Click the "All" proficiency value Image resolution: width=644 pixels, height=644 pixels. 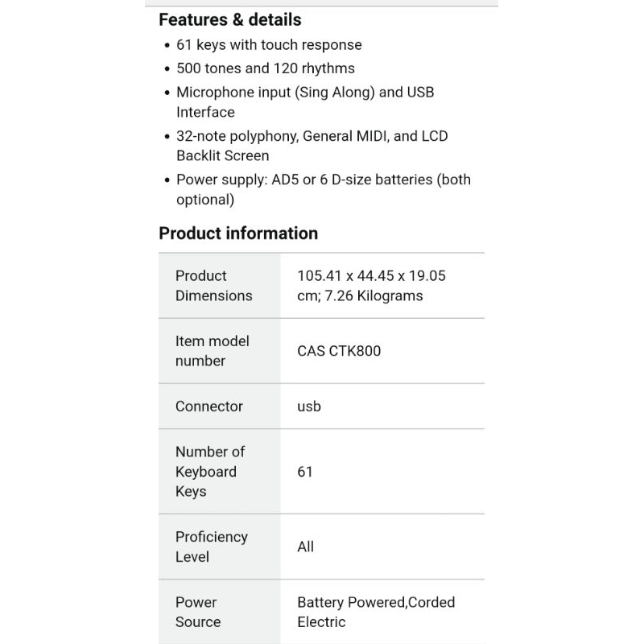[306, 547]
